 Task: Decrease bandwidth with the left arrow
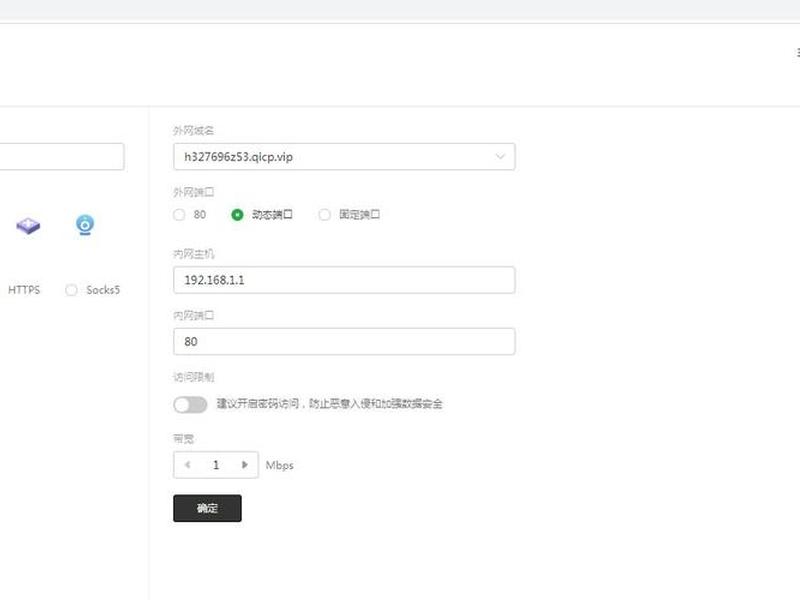pyautogui.click(x=187, y=465)
